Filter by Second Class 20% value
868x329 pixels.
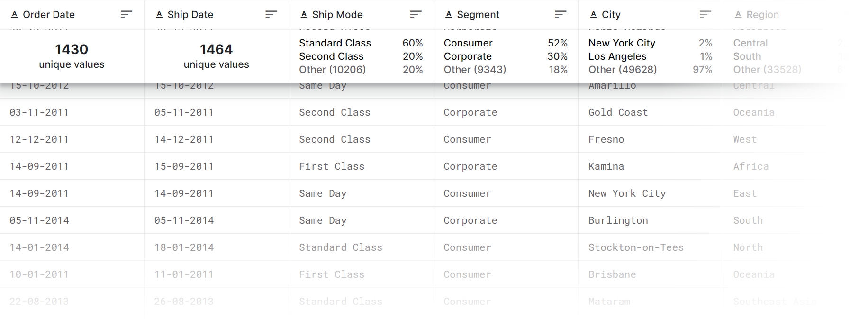click(412, 56)
